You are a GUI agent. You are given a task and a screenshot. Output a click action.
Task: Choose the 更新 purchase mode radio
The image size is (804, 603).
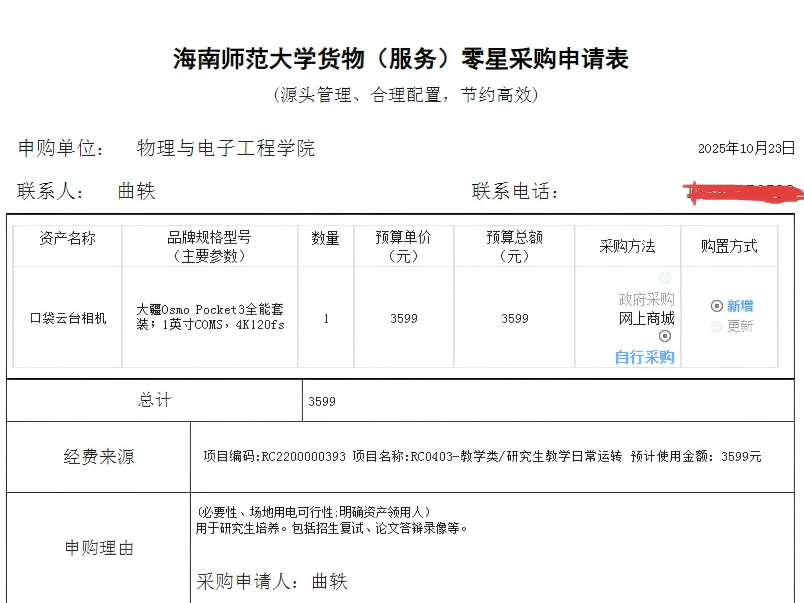pos(716,326)
